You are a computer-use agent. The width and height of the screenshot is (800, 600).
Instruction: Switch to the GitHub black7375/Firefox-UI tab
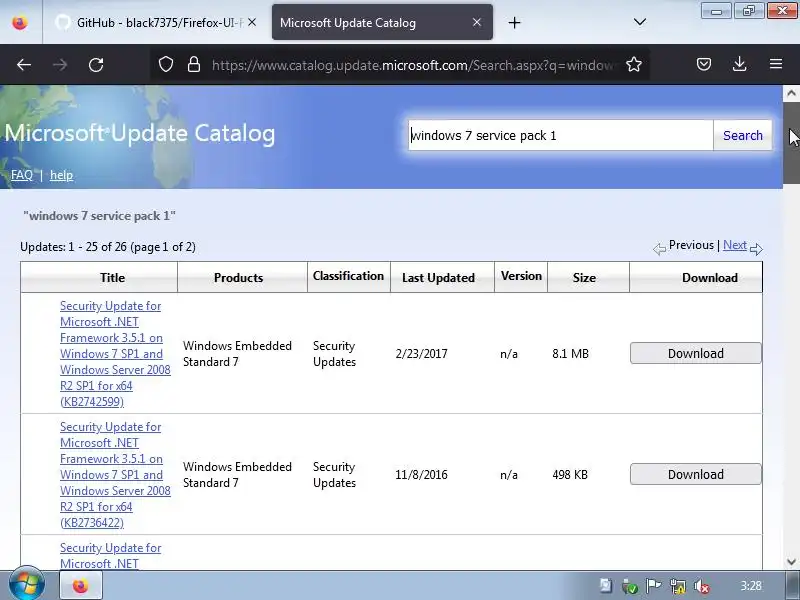pyautogui.click(x=156, y=22)
